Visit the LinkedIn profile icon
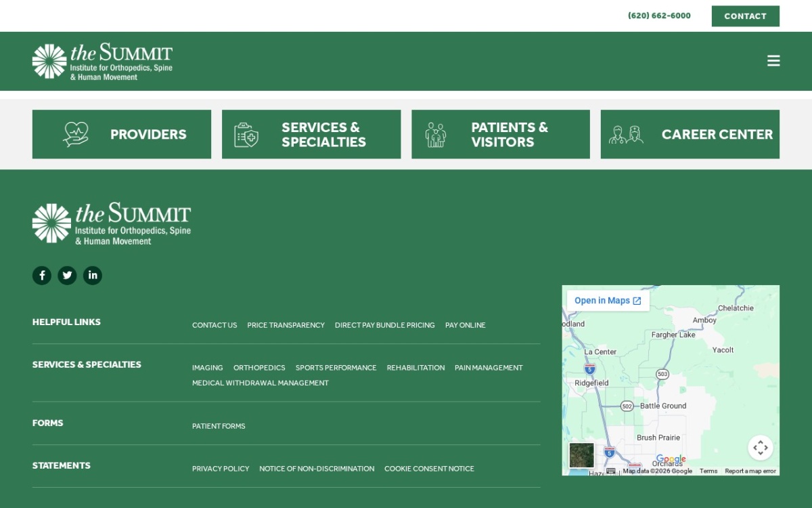Viewport: 812px width, 508px height. point(93,276)
